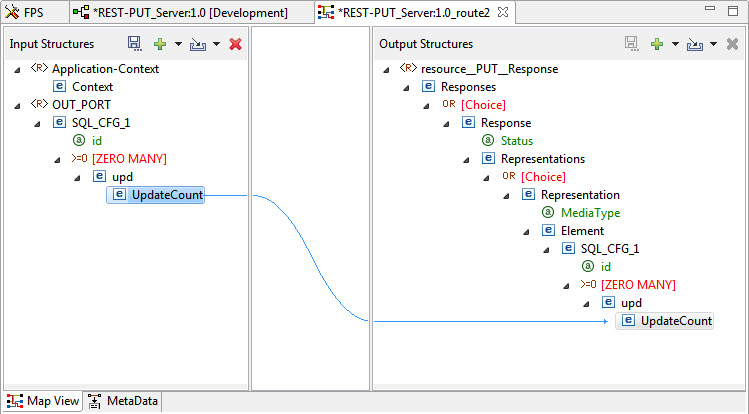
Task: Add a new Output Structure
Action: (657, 44)
